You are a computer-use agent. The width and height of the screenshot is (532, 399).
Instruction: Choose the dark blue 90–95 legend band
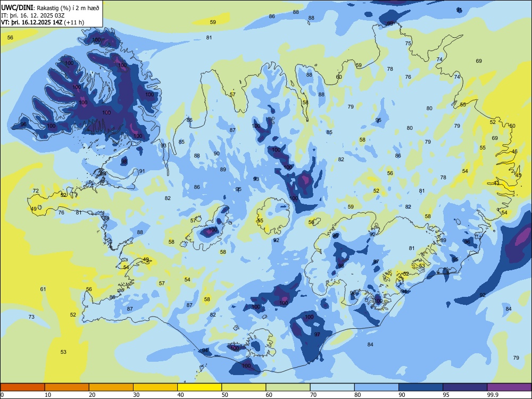(421, 387)
